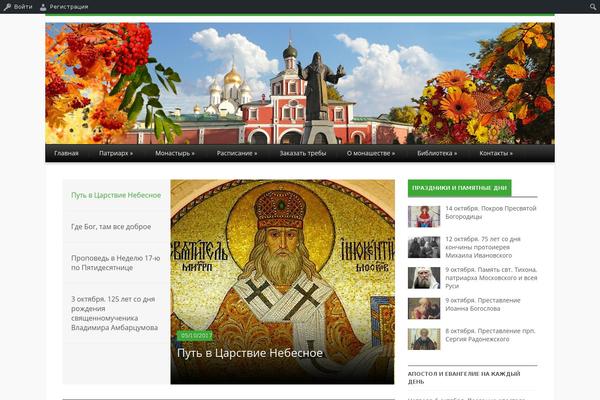
Task: Click the Апостол и Евангелие на каждый день heading
Action: [x=464, y=377]
